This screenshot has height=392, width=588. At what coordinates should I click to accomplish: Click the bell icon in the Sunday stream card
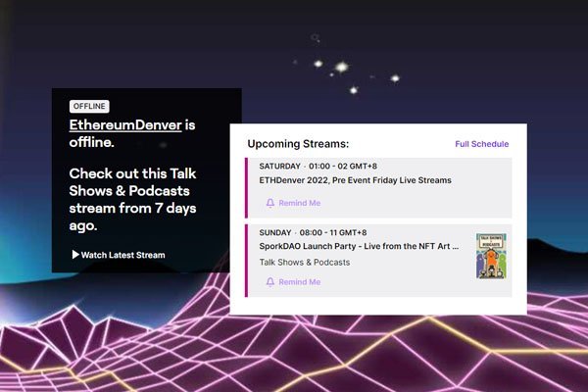tap(270, 281)
